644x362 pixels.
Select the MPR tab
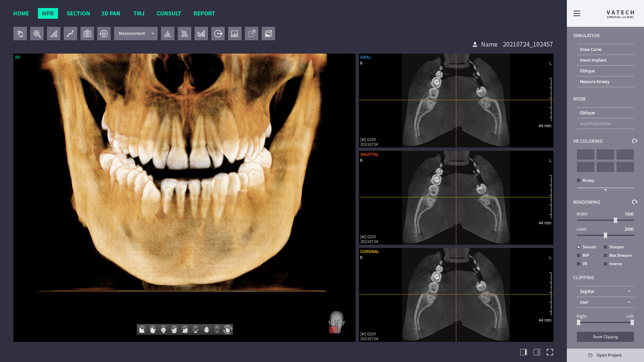pos(48,13)
